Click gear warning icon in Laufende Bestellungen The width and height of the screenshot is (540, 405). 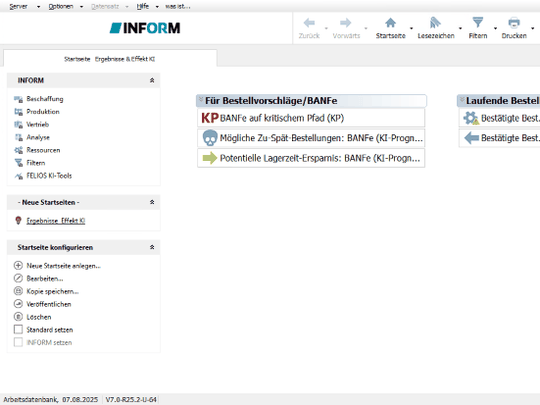point(471,118)
